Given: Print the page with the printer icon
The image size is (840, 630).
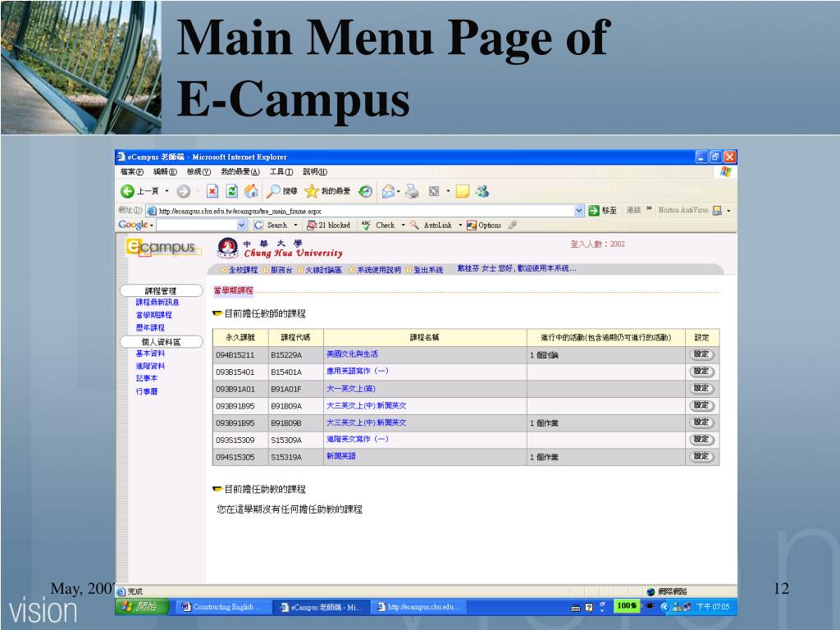Looking at the screenshot, I should (412, 191).
